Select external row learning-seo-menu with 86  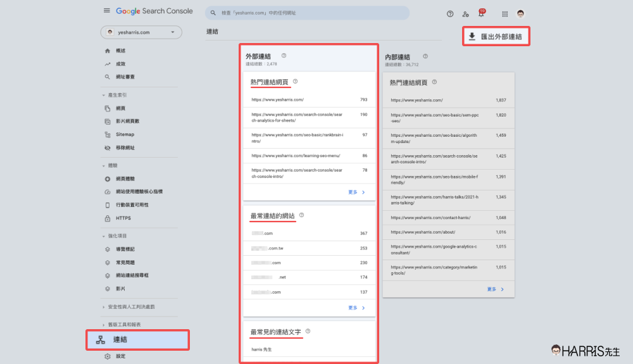[310, 156]
